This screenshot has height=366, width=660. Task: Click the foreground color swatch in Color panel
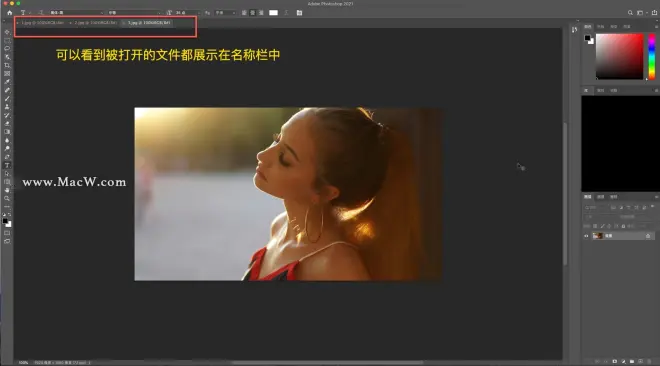click(x=587, y=38)
